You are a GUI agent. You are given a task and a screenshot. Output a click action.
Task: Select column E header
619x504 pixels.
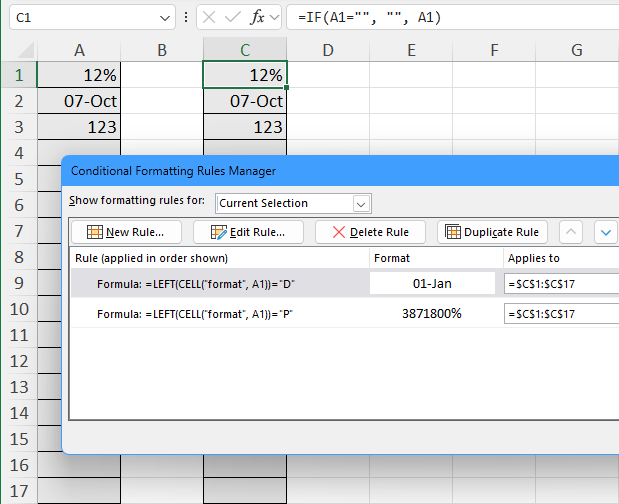pos(411,50)
